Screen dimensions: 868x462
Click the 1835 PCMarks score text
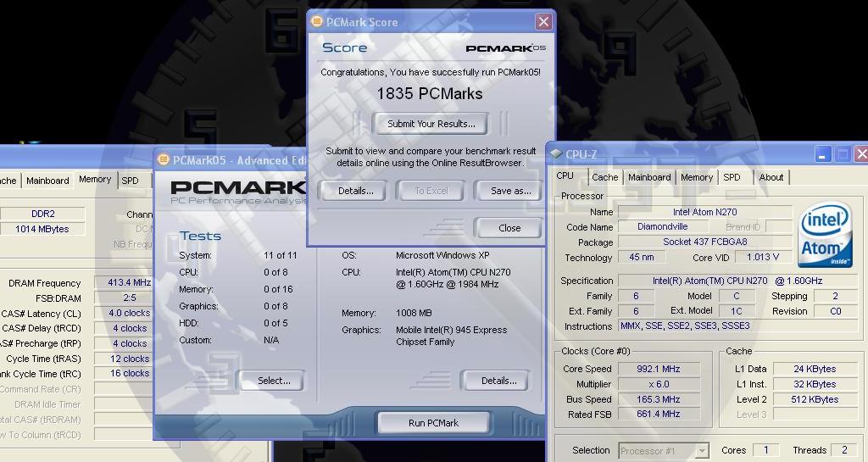[430, 93]
